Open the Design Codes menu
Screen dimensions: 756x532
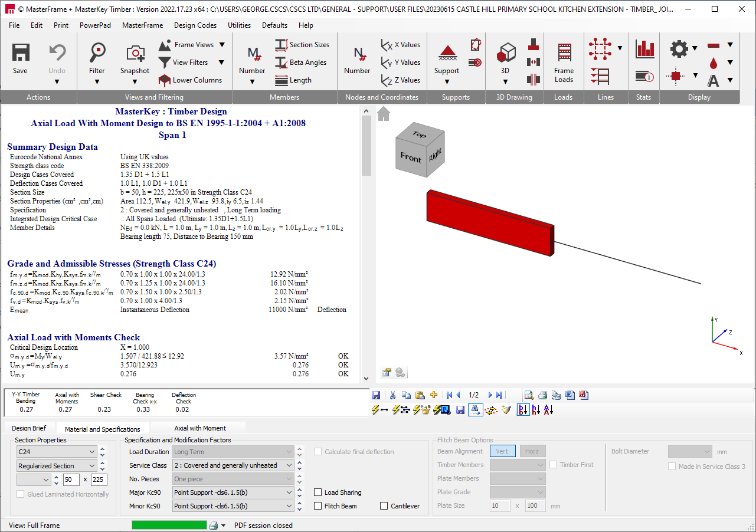coord(195,25)
